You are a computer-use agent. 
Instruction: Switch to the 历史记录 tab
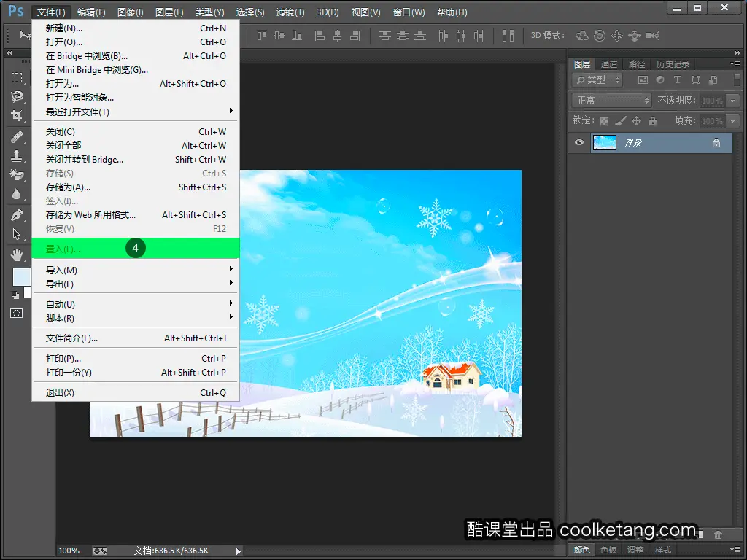(673, 64)
